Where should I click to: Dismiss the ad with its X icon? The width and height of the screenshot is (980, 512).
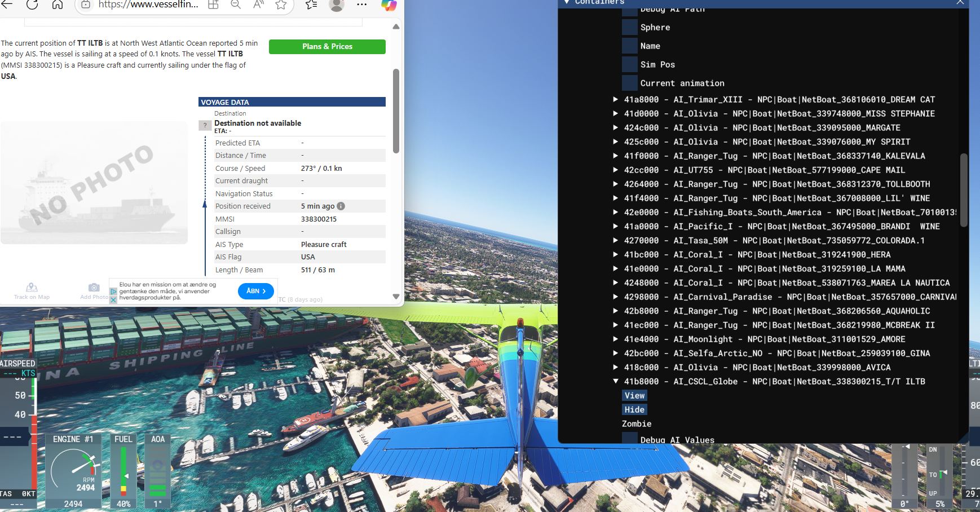[113, 300]
